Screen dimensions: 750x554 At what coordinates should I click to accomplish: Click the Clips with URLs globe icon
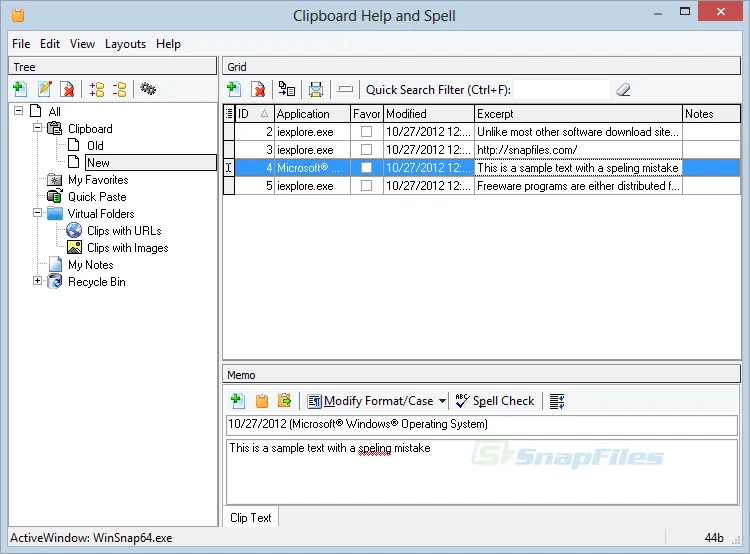(x=74, y=231)
